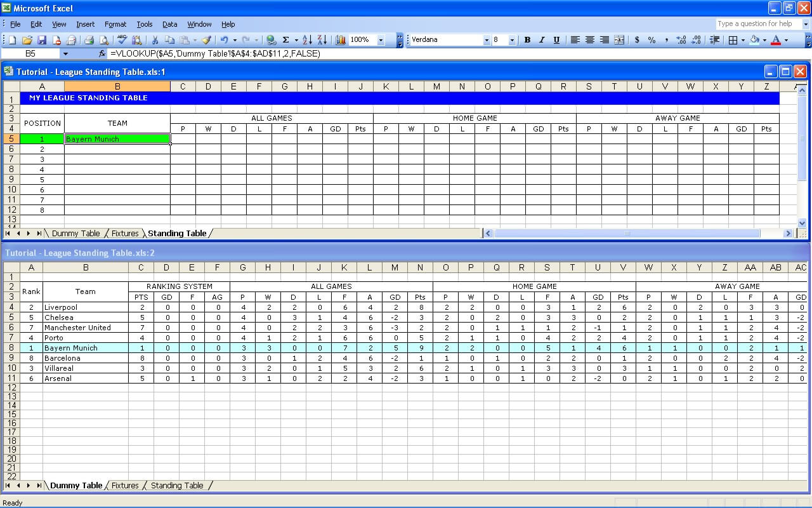Image resolution: width=812 pixels, height=508 pixels.
Task: Open the font size dropdown
Action: click(x=513, y=40)
